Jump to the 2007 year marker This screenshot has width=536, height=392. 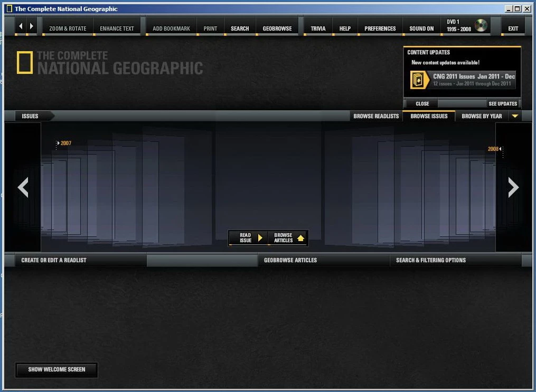64,143
